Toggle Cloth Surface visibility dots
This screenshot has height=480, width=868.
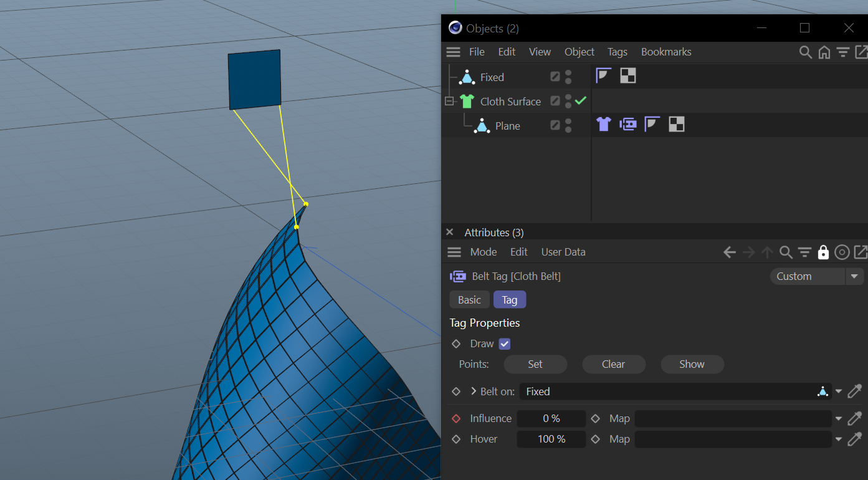click(568, 101)
